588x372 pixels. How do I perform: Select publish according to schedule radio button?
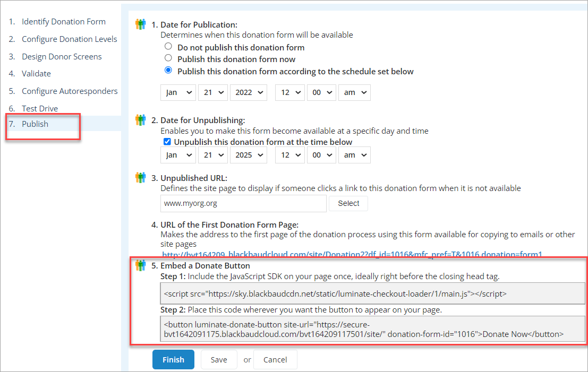(168, 70)
